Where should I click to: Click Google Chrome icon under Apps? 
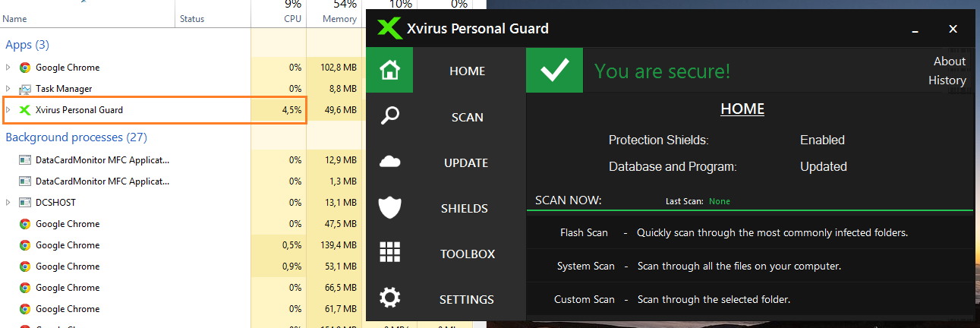[25, 68]
